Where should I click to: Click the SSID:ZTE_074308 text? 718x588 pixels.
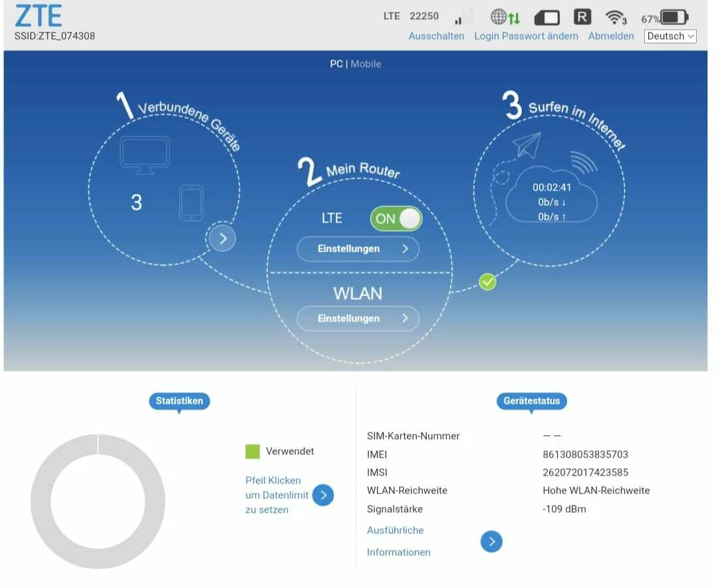(x=55, y=36)
